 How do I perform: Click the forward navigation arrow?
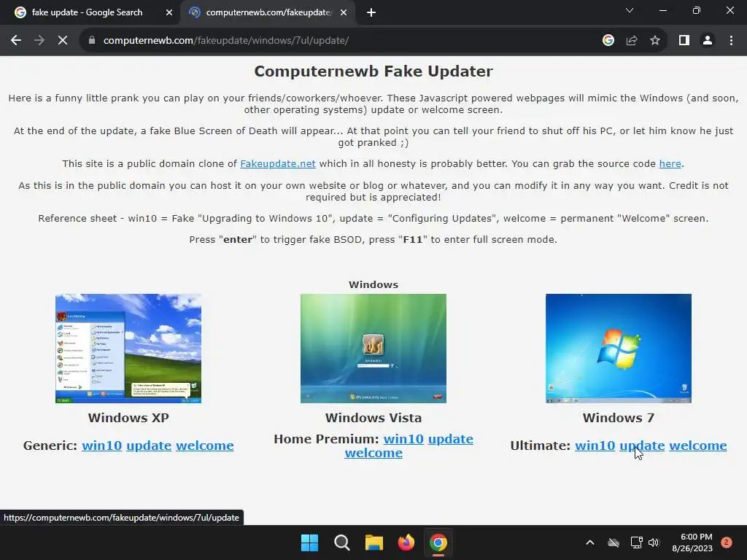pyautogui.click(x=39, y=41)
